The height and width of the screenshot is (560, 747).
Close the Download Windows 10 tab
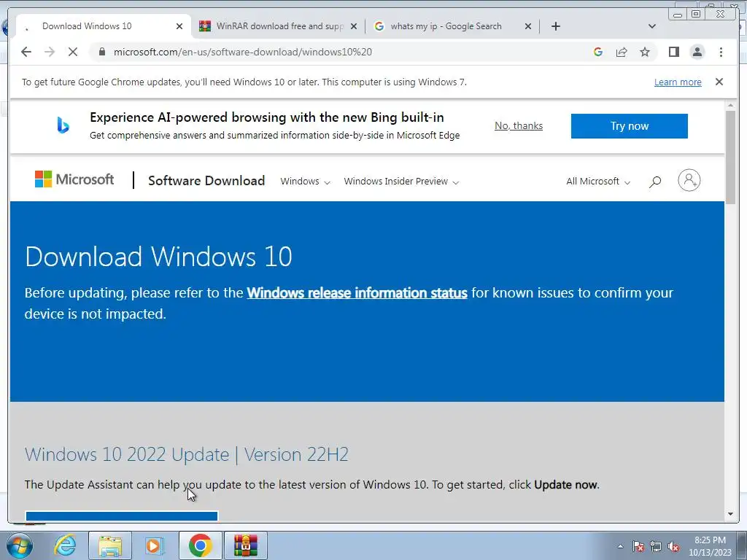(179, 26)
